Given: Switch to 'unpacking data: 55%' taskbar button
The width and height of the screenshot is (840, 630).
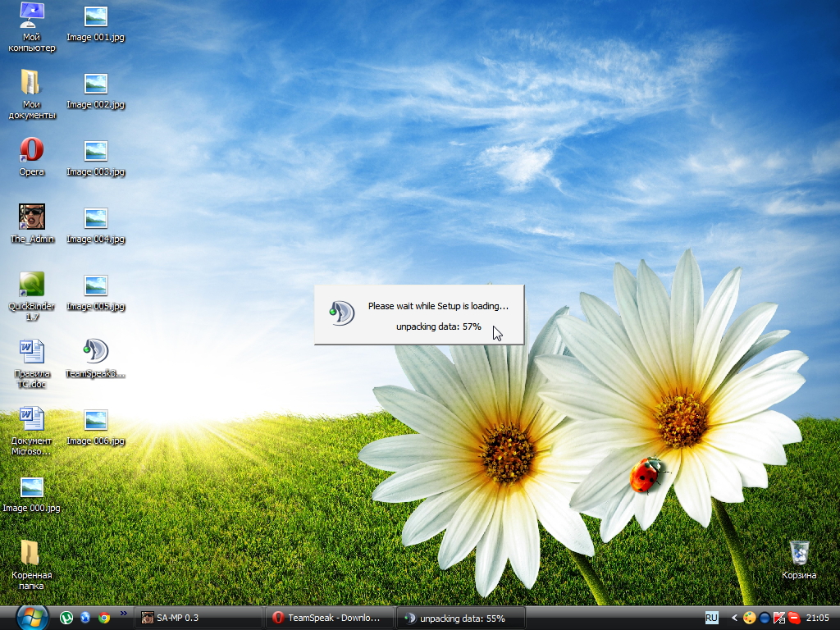Looking at the screenshot, I should (461, 618).
